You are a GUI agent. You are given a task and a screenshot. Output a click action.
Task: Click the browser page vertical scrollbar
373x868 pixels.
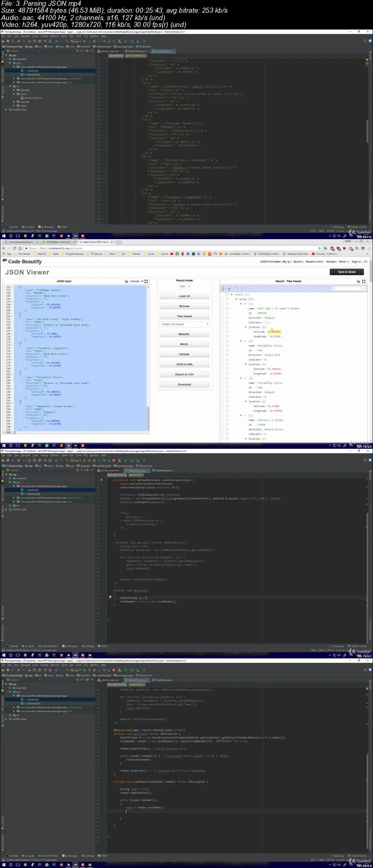(x=371, y=270)
